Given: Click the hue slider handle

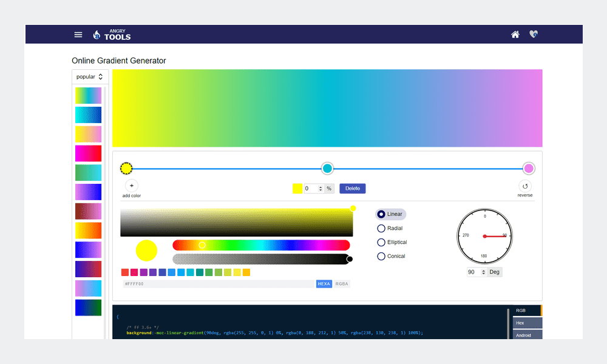Looking at the screenshot, I should 202,245.
